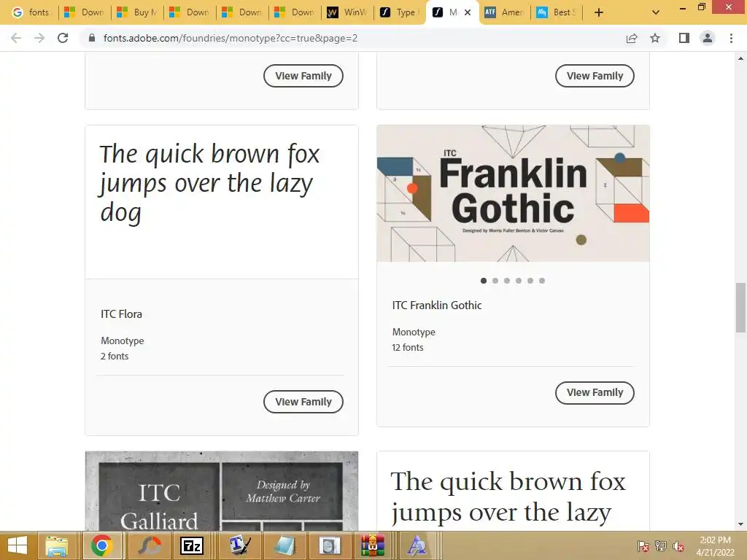Click the network tray icon
Viewport: 747px width, 560px height.
661,546
